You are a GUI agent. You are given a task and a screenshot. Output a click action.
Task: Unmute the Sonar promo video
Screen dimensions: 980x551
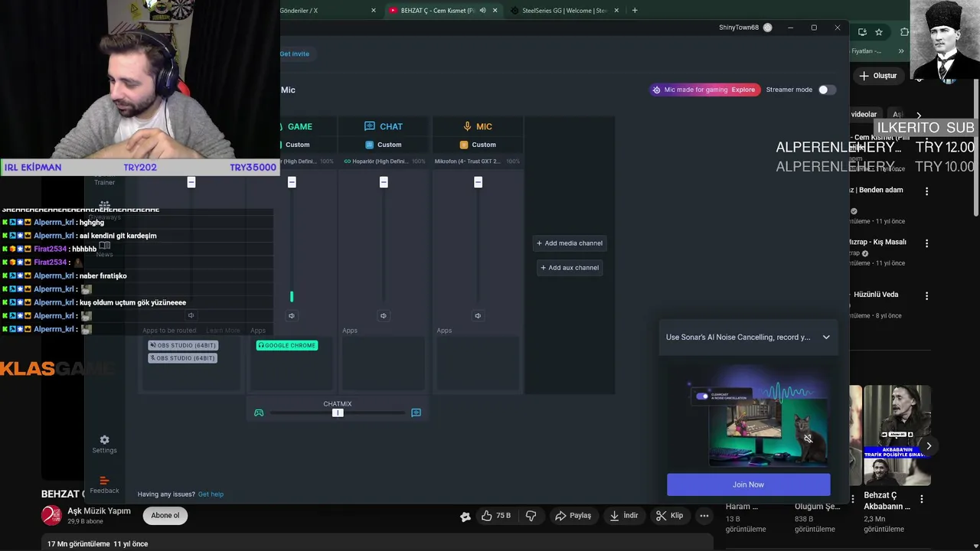pos(808,439)
